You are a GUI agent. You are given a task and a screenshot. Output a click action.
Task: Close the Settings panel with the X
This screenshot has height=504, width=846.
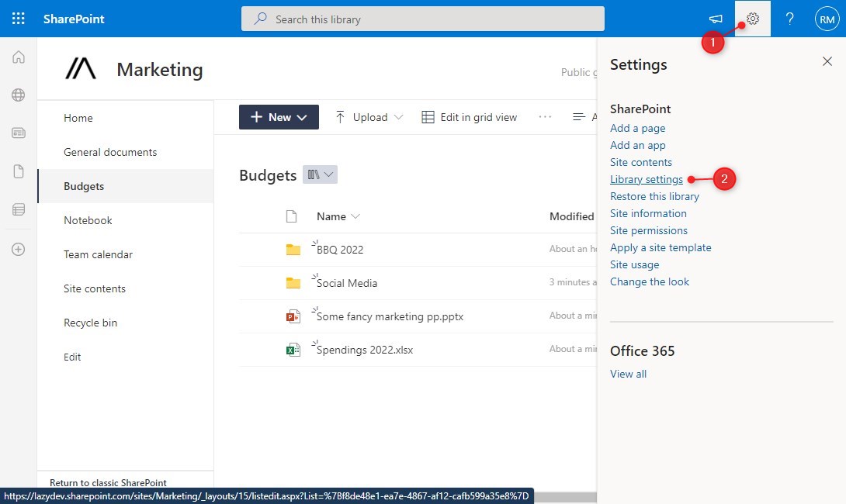click(827, 61)
